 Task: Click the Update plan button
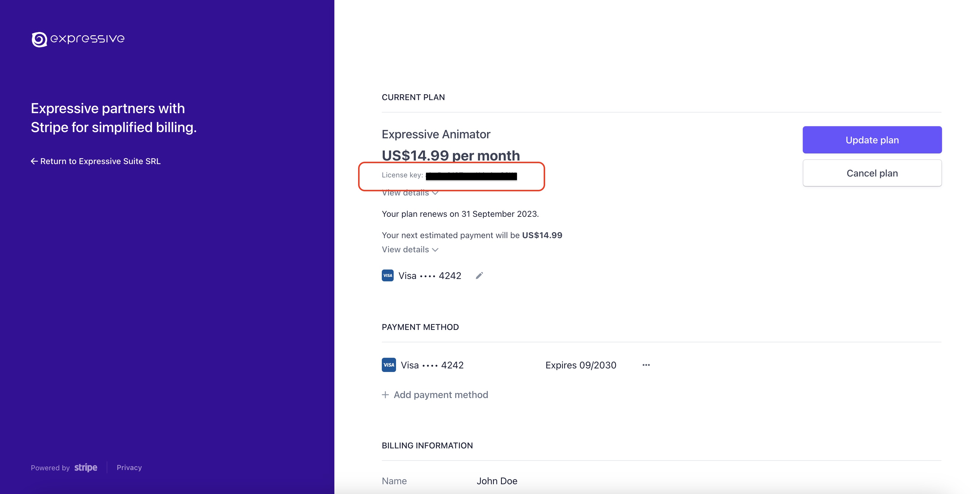[872, 140]
